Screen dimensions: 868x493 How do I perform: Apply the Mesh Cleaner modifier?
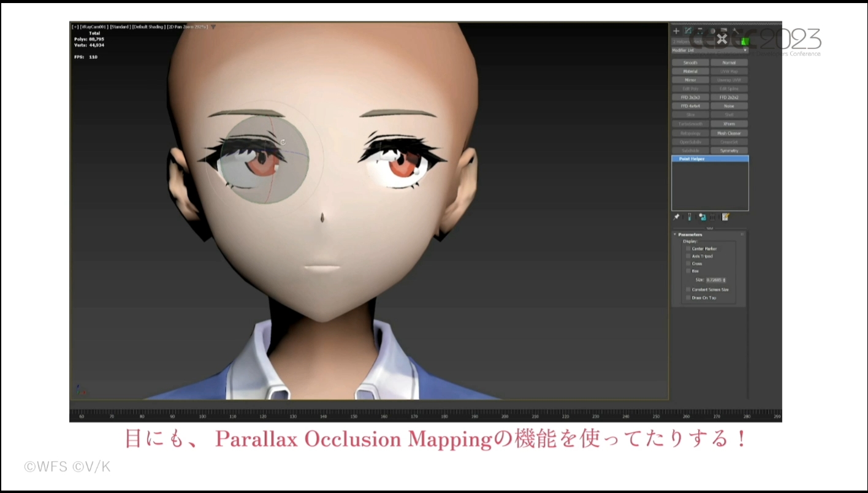click(x=729, y=133)
